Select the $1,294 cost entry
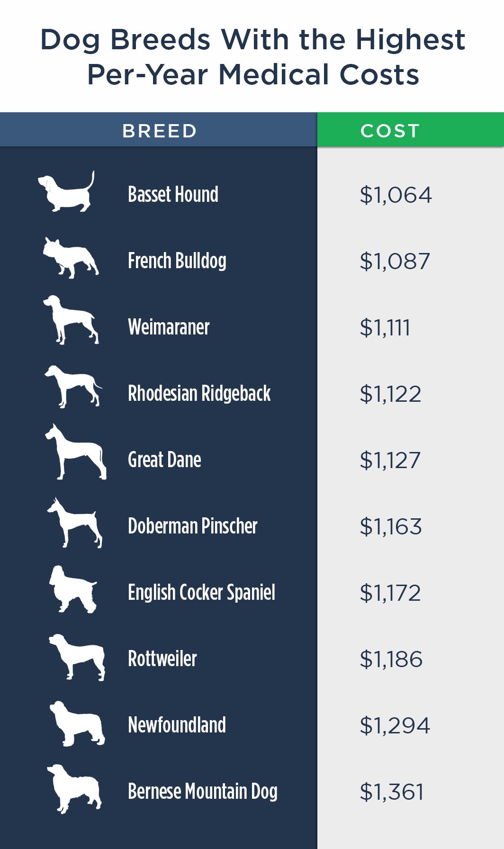This screenshot has width=504, height=849. (x=395, y=725)
